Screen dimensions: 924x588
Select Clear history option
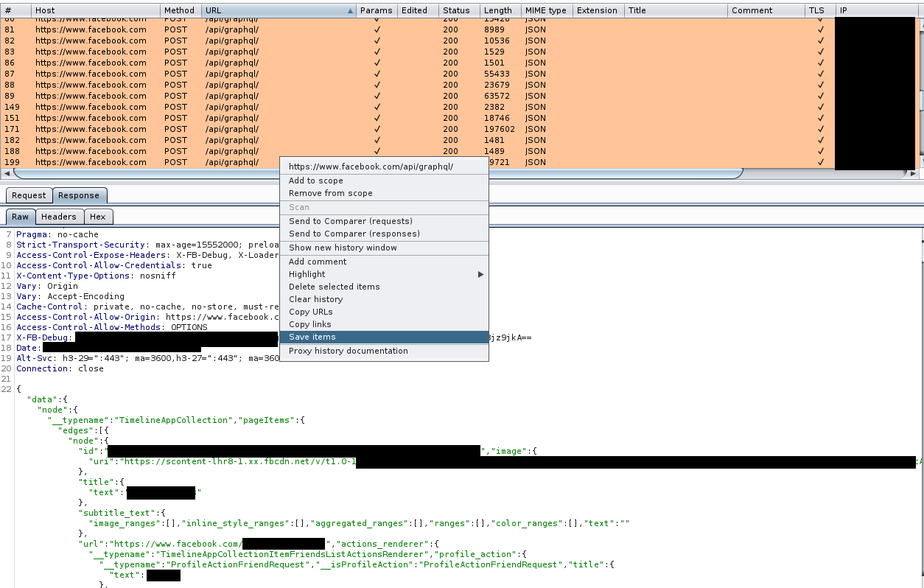[x=384, y=299]
